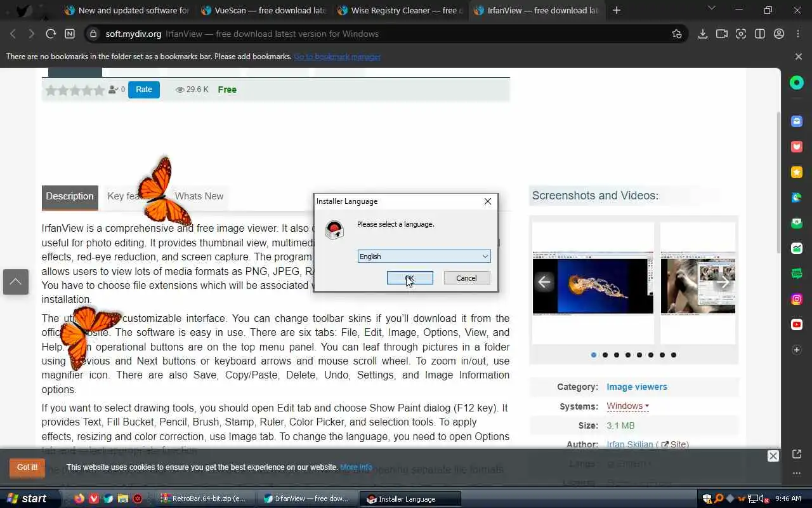
Task: Switch to New and updated software tab
Action: pyautogui.click(x=127, y=10)
